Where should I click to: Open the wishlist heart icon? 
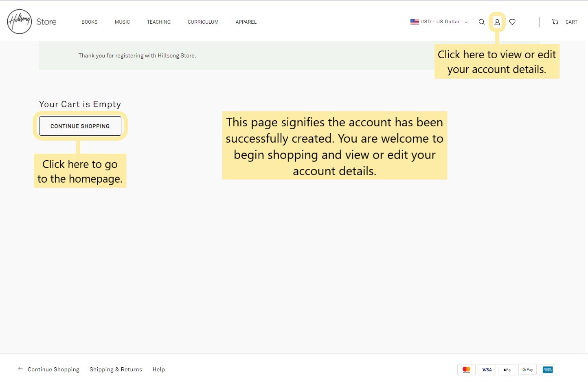[x=512, y=22]
